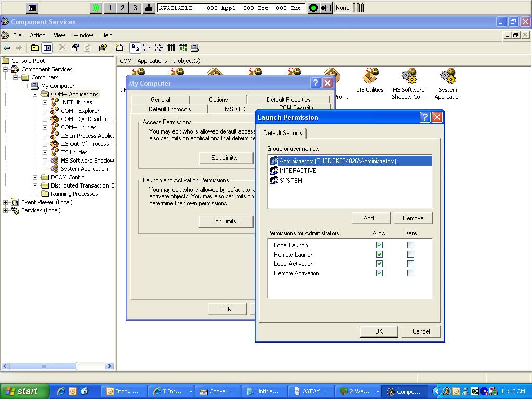Collapse the My Computer tree node
This screenshot has width=532, height=399.
pos(25,86)
